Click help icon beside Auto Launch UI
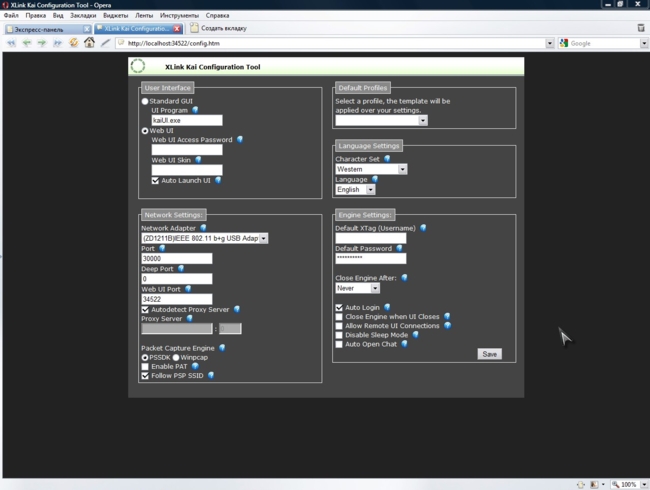 click(x=218, y=180)
